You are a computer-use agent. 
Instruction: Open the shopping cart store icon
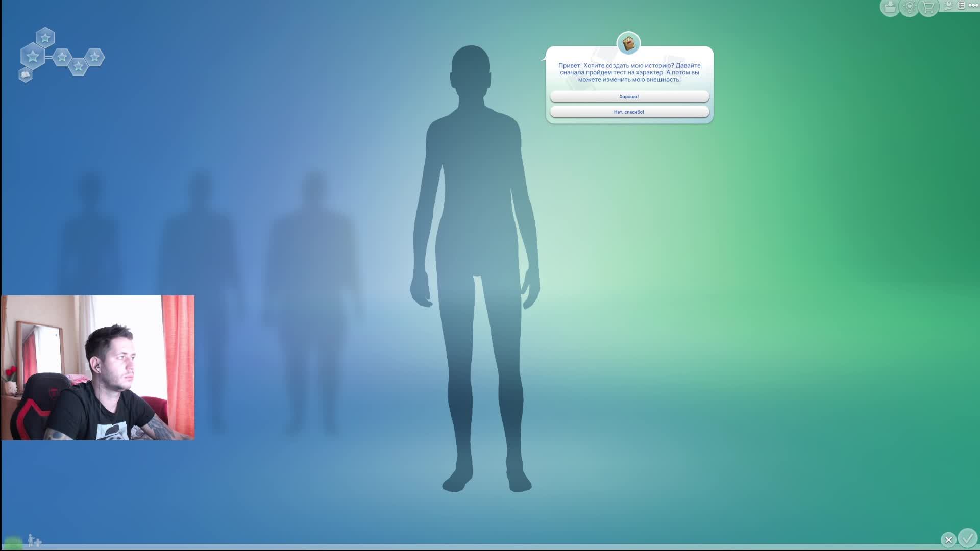click(928, 7)
